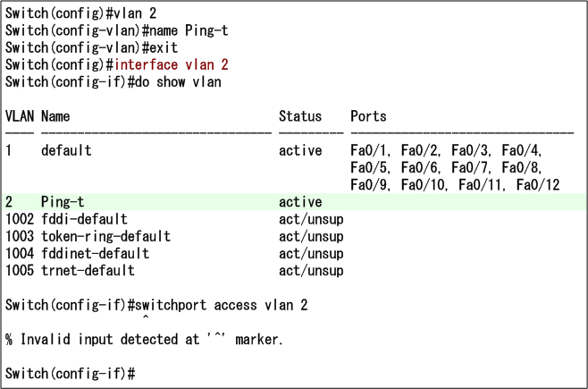Click the "switchport access vlan 2" command
588x389 pixels.
pos(222,305)
